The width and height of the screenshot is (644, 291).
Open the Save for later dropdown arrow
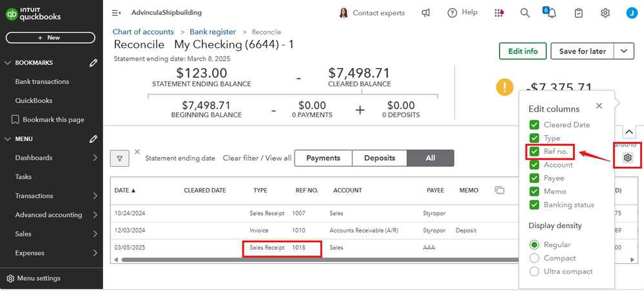[623, 52]
